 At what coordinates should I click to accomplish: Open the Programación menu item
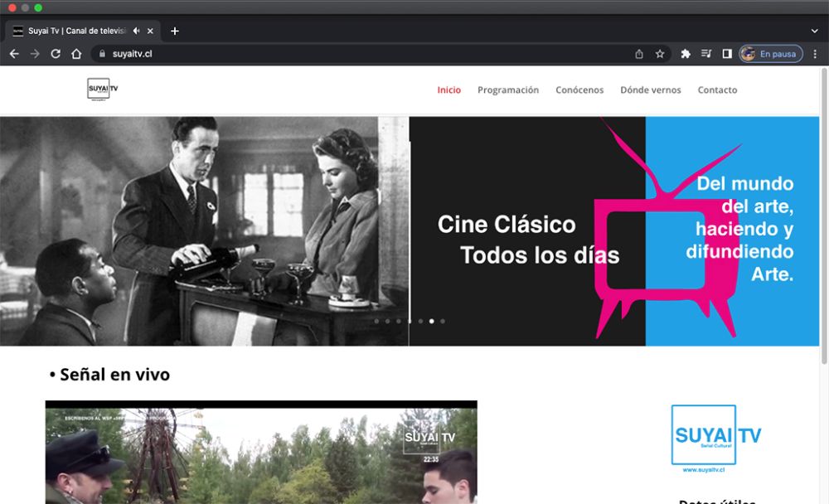[508, 90]
